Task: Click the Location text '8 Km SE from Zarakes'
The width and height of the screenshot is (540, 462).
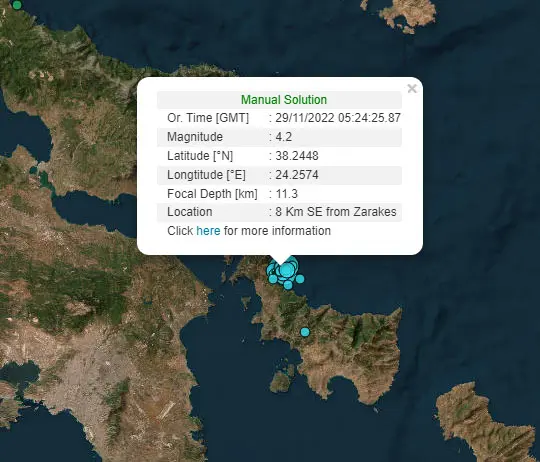Action: (x=336, y=212)
